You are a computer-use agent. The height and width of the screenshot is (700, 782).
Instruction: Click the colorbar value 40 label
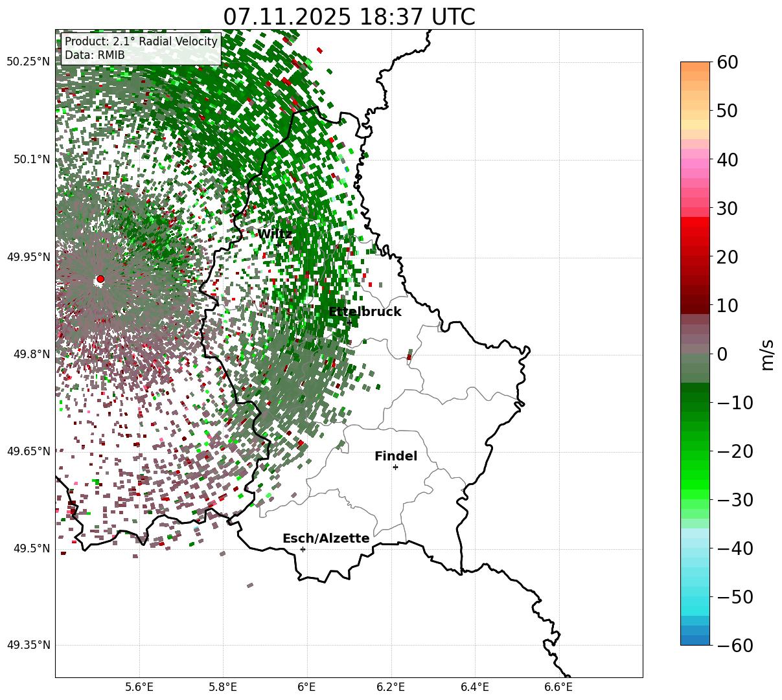(728, 159)
